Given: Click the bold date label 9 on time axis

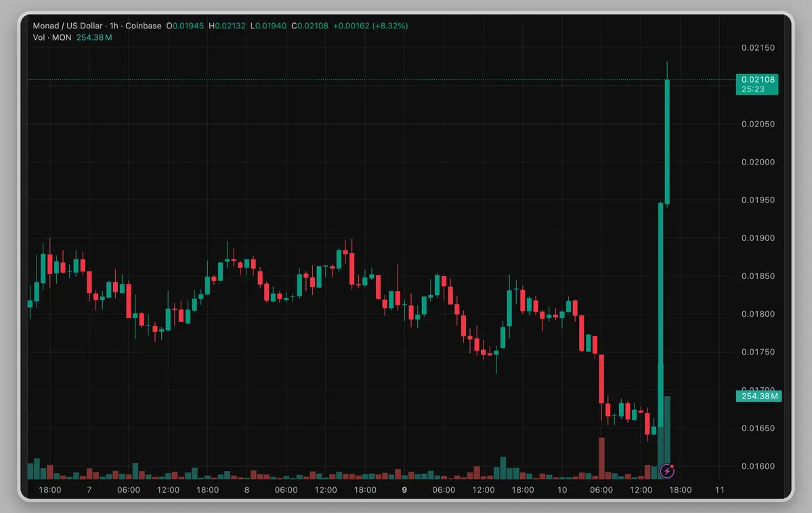Looking at the screenshot, I should pos(404,490).
